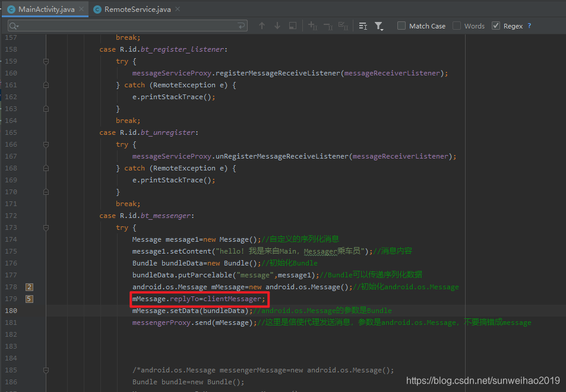The image size is (566, 392).
Task: Click message1.setContent on line 175
Action: click(172, 251)
